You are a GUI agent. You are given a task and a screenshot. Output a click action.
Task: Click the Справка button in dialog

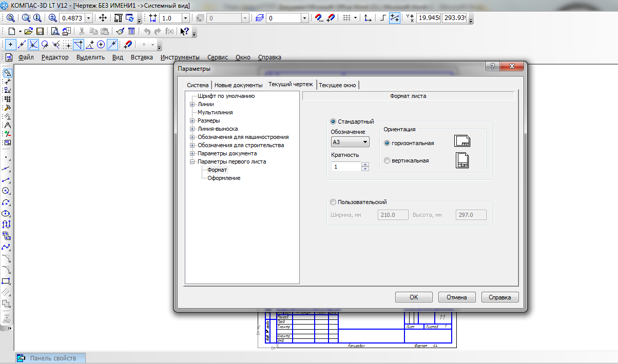tap(500, 297)
